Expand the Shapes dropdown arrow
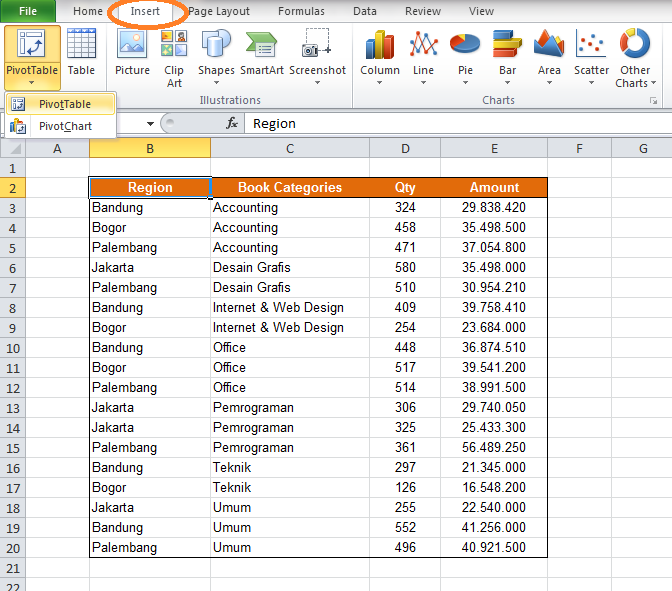 tap(216, 82)
